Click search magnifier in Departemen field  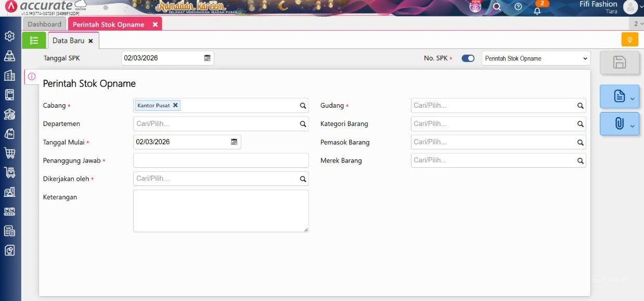[303, 124]
